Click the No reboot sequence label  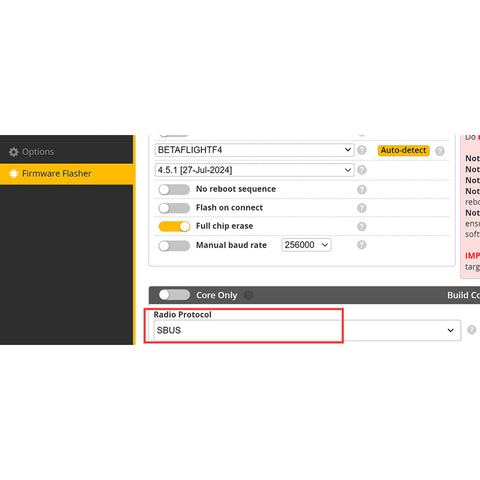coord(236,189)
